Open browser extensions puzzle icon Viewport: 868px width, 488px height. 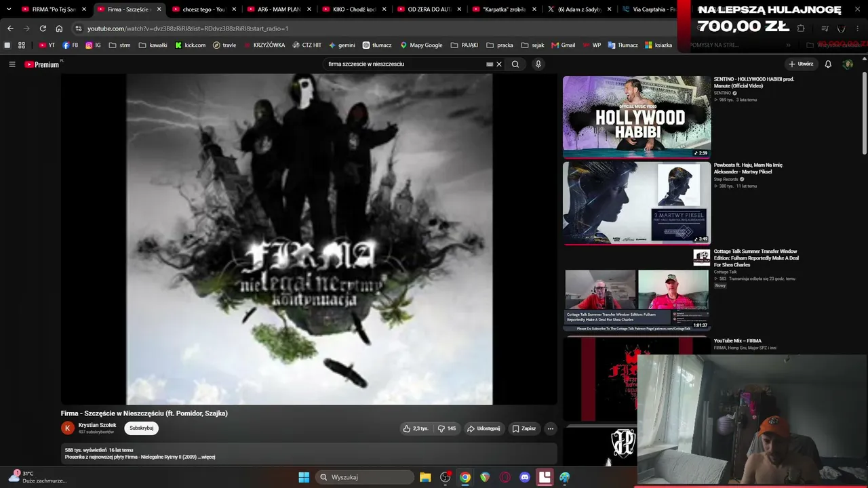click(801, 28)
